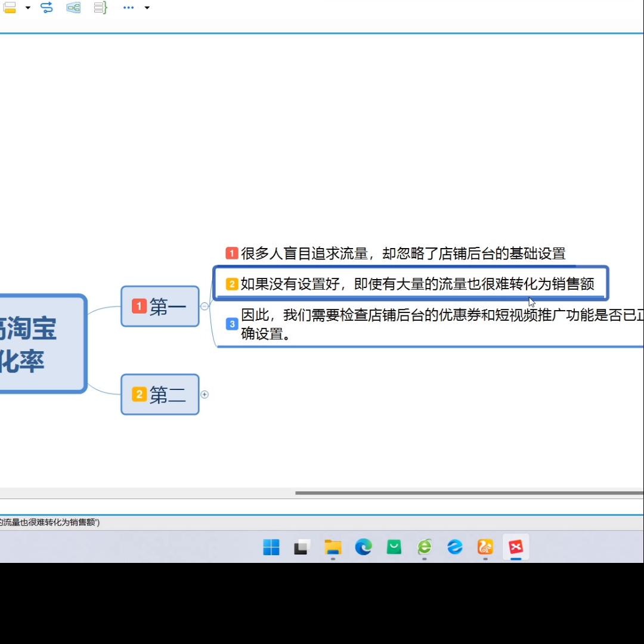This screenshot has height=644, width=644.
Task: Click the boundary tool icon in toolbar
Action: point(73,7)
